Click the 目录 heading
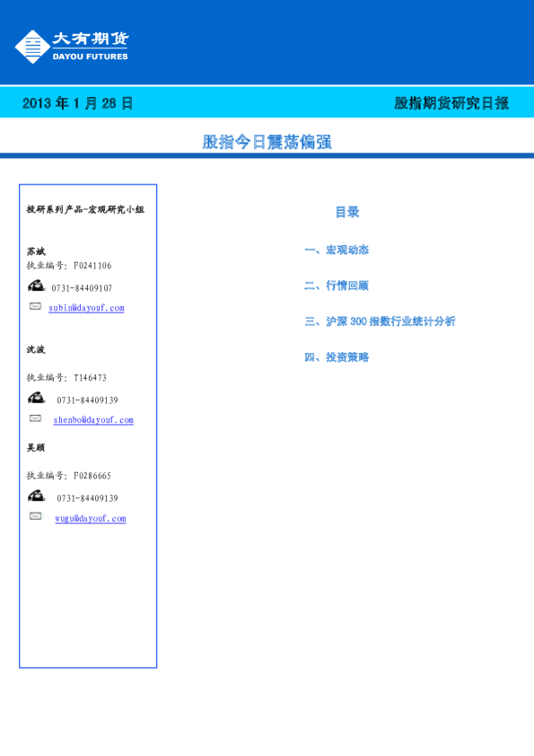The width and height of the screenshot is (534, 756). 347,212
